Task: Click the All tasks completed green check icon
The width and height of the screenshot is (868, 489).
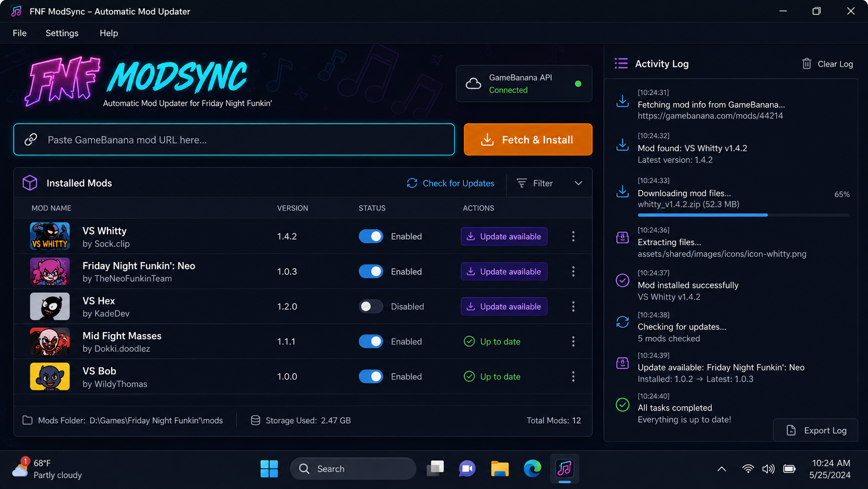Action: [x=622, y=404]
